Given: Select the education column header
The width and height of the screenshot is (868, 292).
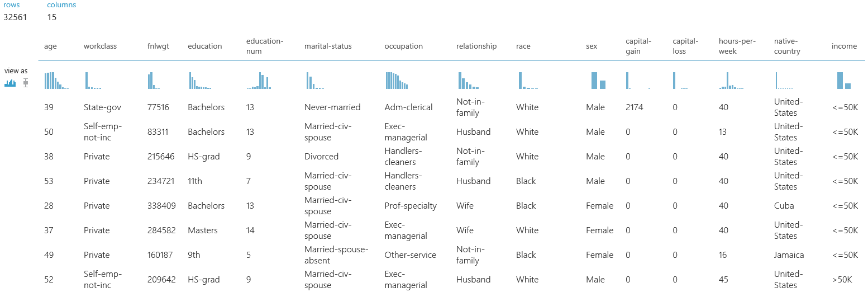Looking at the screenshot, I should pyautogui.click(x=204, y=46).
